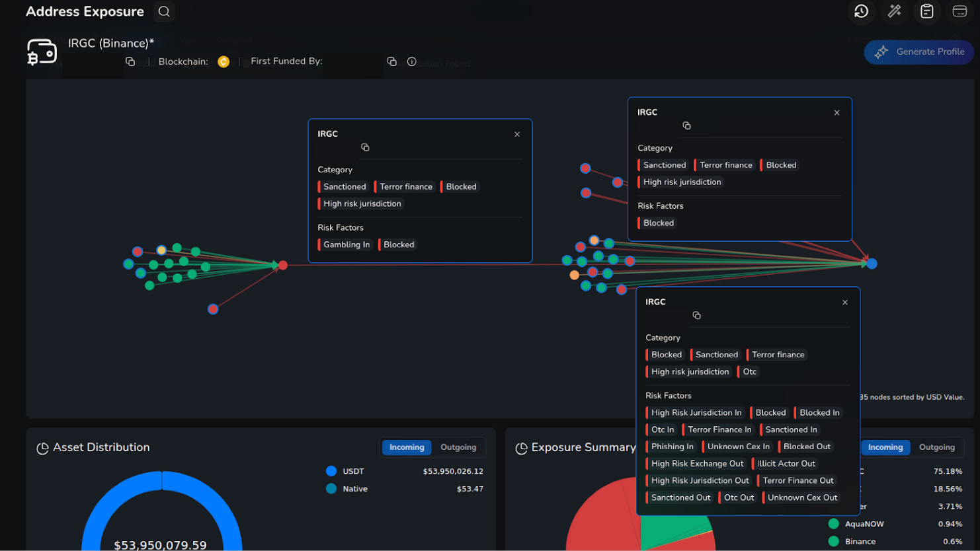
Task: Click the Otc In tag
Action: pyautogui.click(x=661, y=429)
